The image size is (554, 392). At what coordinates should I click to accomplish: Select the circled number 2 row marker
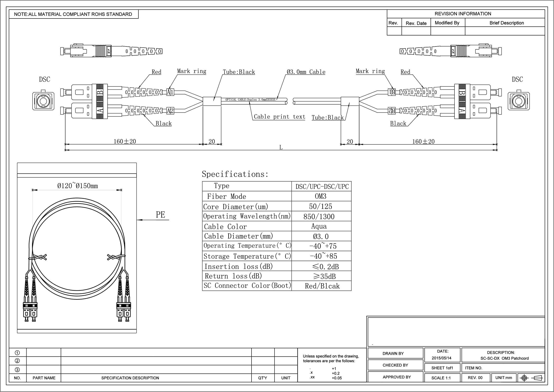click(17, 361)
